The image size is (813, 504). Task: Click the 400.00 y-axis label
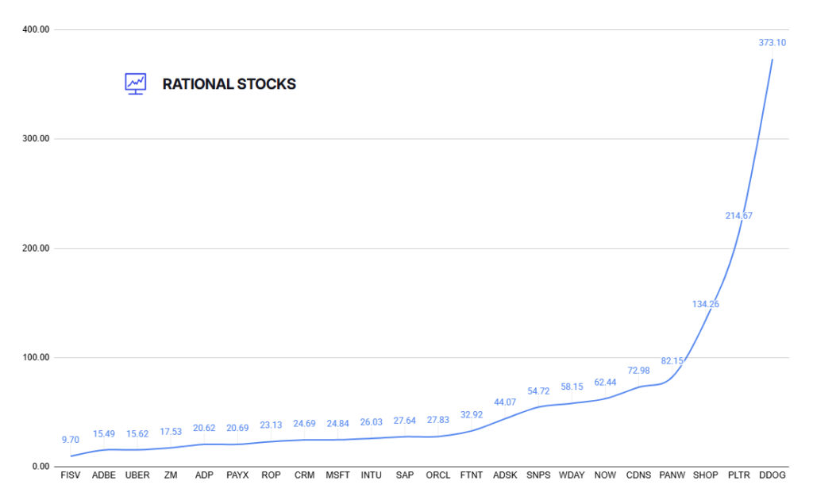(37, 30)
